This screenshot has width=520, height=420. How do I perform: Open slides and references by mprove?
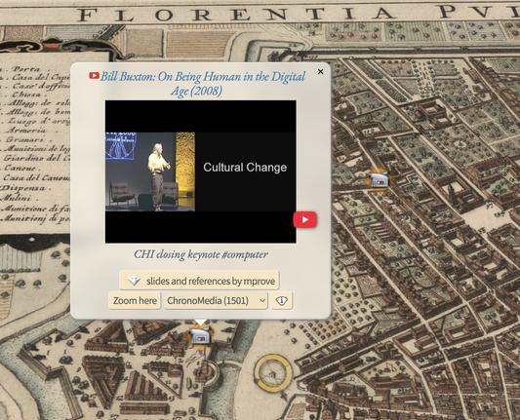coord(199,281)
